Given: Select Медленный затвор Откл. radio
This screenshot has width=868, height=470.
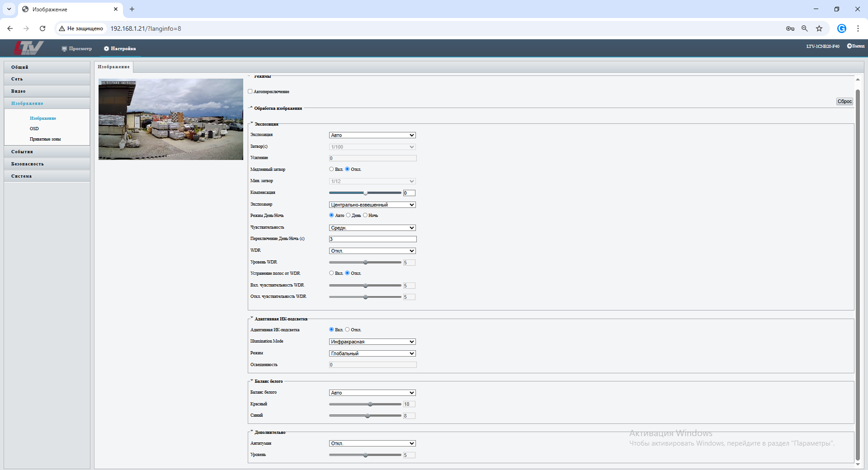Looking at the screenshot, I should pos(347,169).
